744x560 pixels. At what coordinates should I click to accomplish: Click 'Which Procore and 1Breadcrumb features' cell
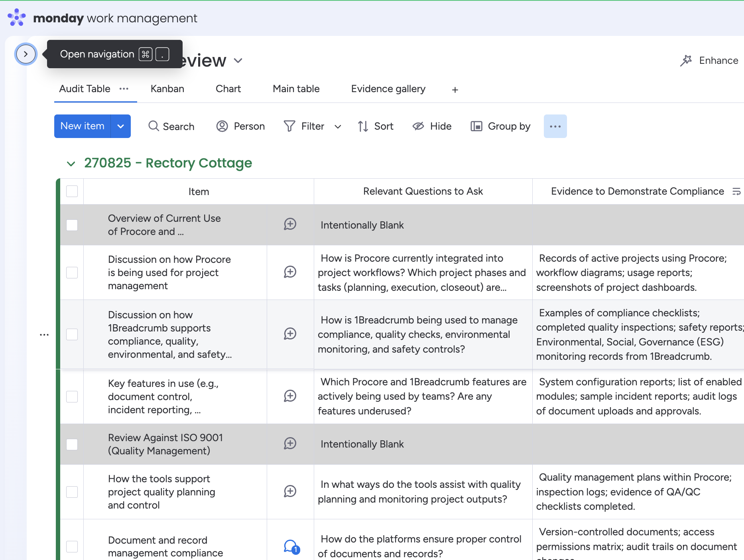coord(423,396)
